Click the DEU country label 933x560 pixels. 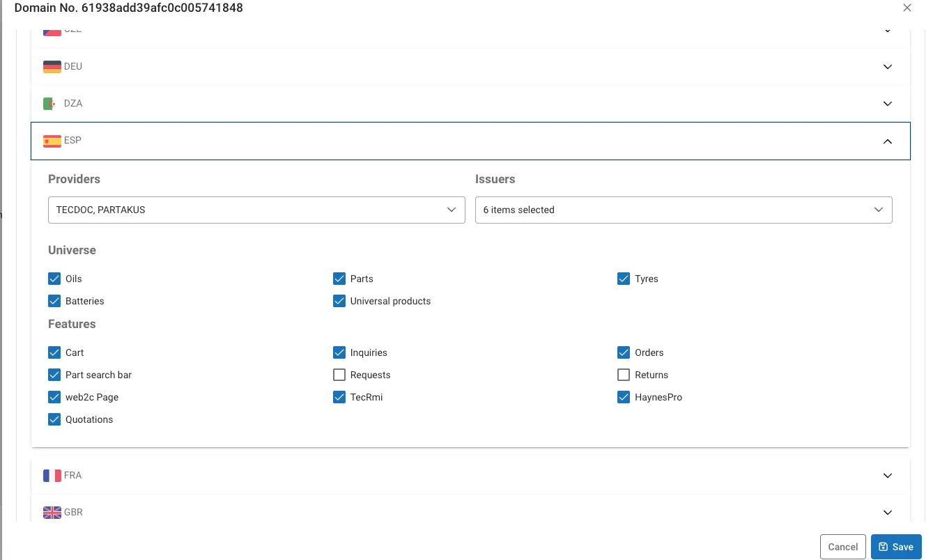point(73,67)
